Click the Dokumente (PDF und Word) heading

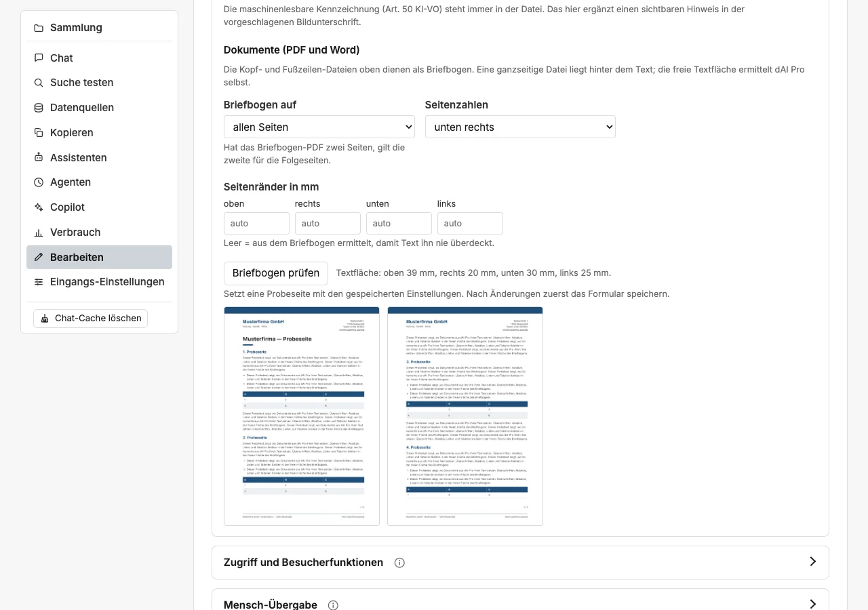pyautogui.click(x=292, y=50)
